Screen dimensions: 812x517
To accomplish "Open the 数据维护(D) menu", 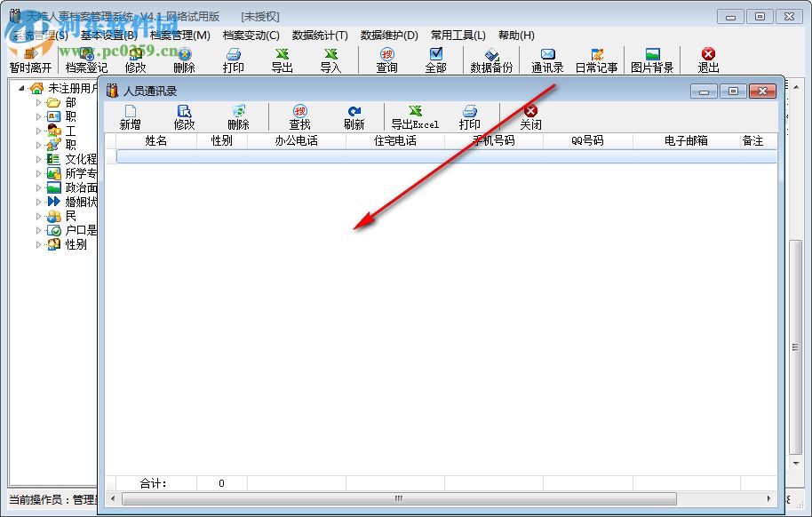I will coord(389,36).
